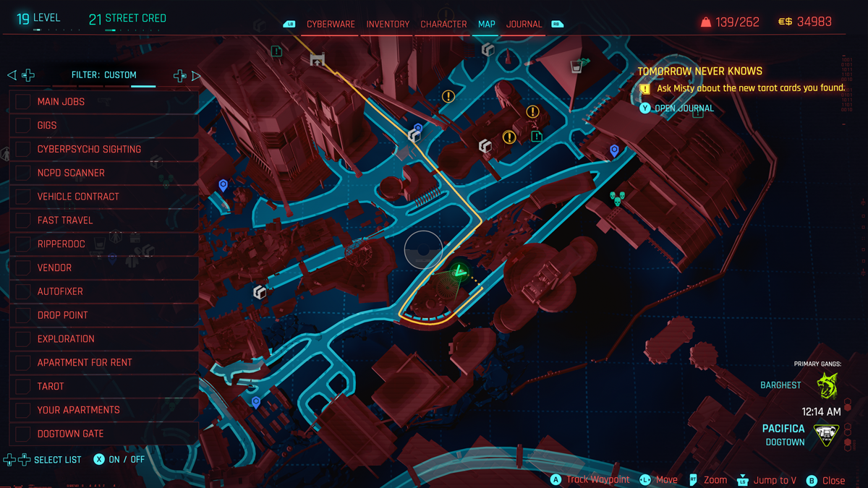Open the Inventory tab
This screenshot has width=868, height=488.
click(388, 24)
